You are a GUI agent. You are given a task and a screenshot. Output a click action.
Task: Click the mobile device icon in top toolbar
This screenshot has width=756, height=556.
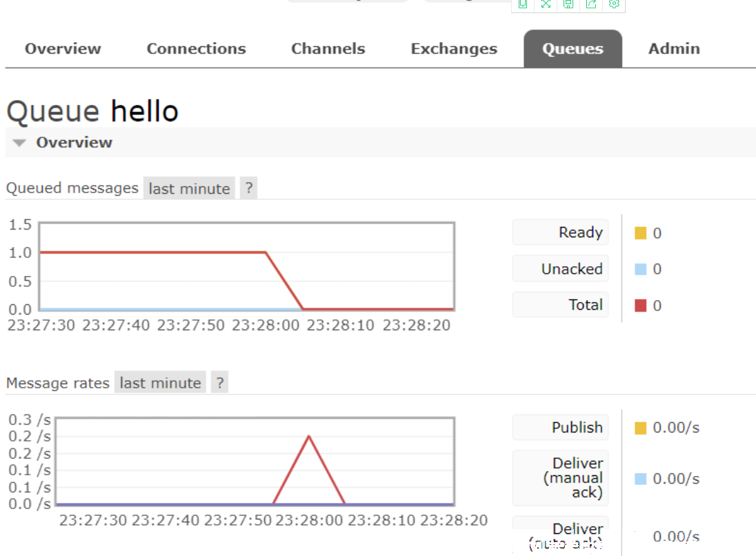pyautogui.click(x=523, y=4)
